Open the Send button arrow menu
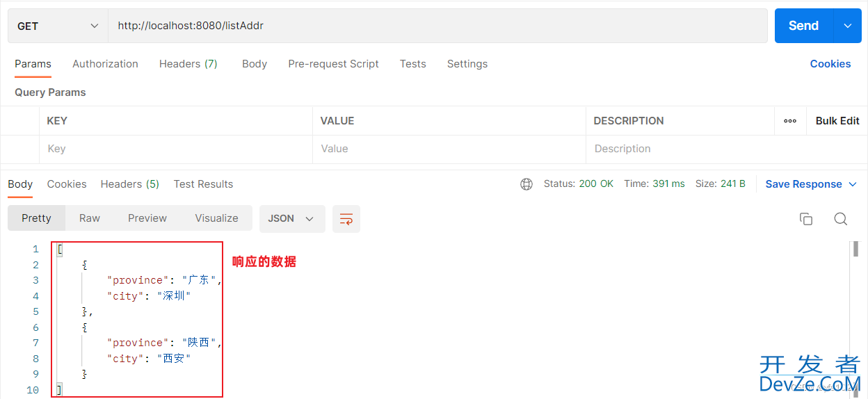Image resolution: width=868 pixels, height=399 pixels. (847, 26)
